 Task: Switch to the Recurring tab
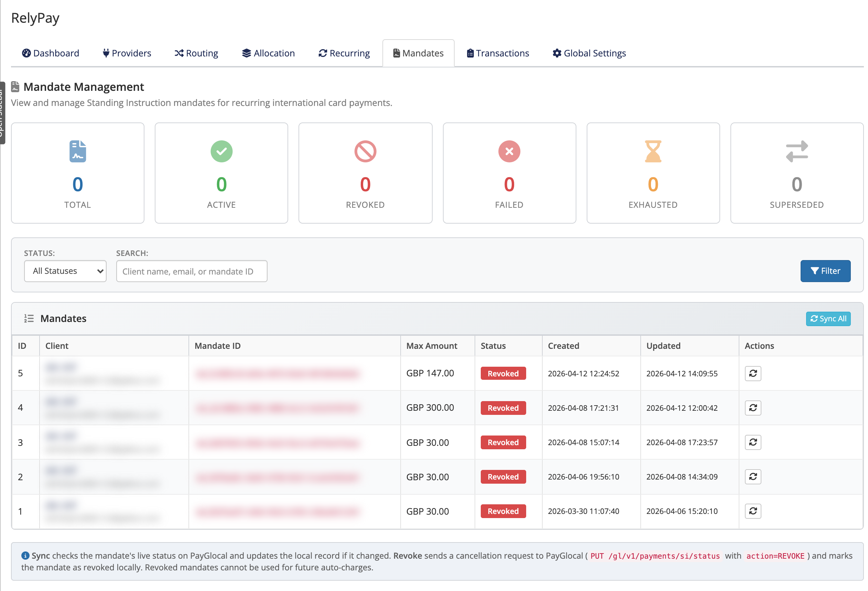click(x=344, y=53)
